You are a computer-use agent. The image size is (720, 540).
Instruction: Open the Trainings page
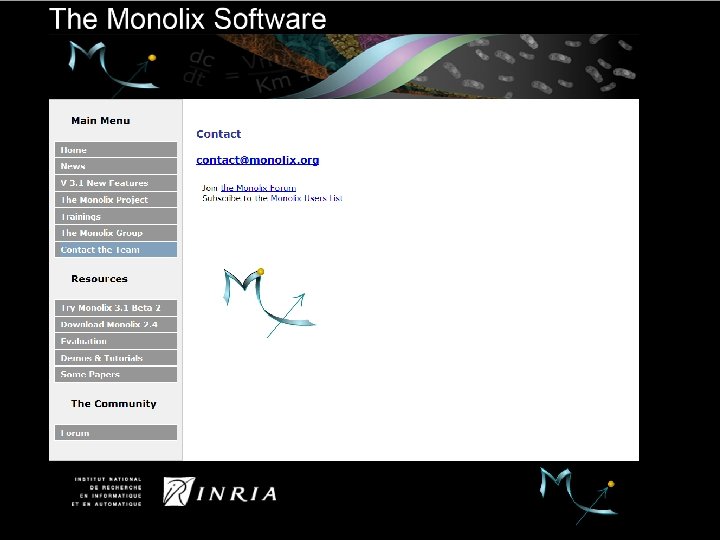click(116, 216)
